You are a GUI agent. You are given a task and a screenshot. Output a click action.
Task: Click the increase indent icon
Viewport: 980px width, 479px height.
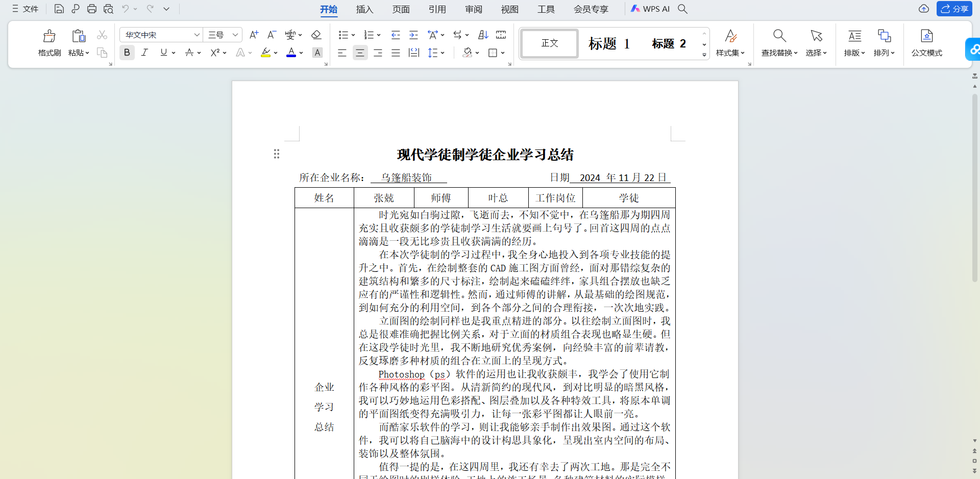pyautogui.click(x=413, y=35)
